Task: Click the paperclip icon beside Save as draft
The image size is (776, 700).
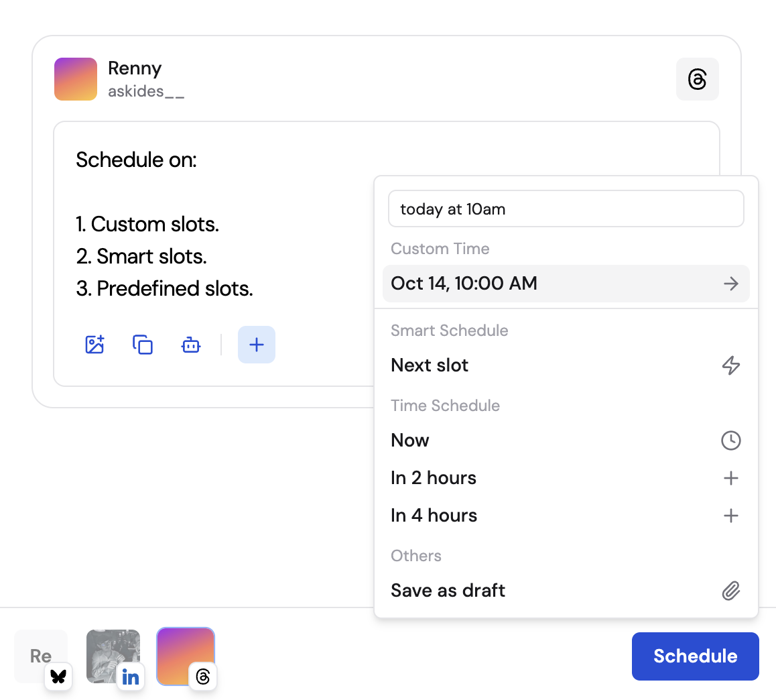Action: point(730,591)
